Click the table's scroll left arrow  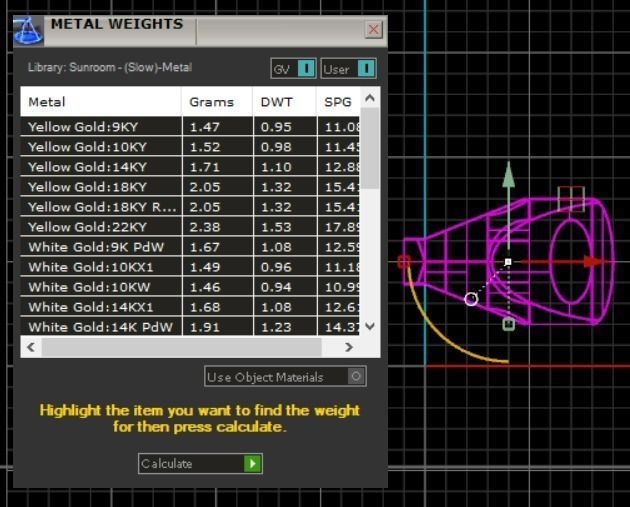31,347
